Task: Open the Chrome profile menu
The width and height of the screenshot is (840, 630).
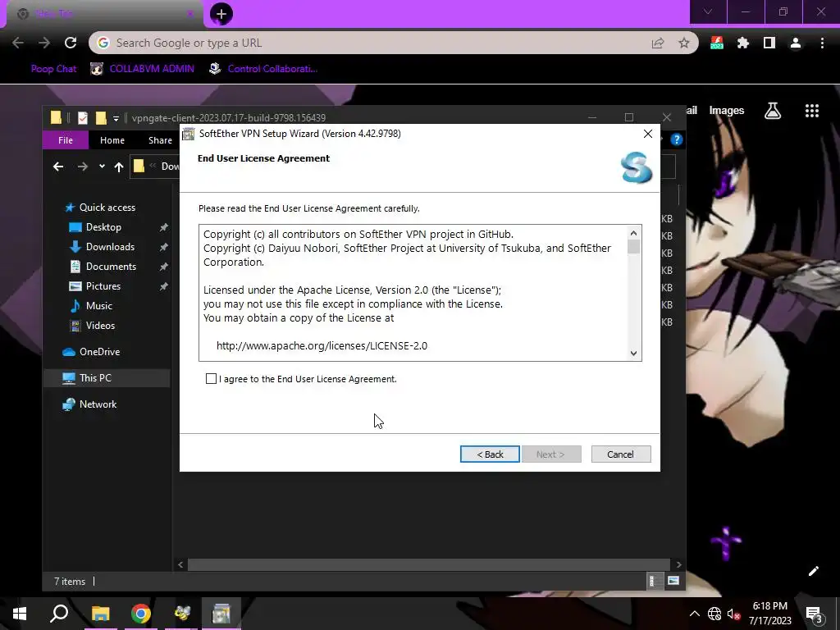Action: tap(796, 43)
